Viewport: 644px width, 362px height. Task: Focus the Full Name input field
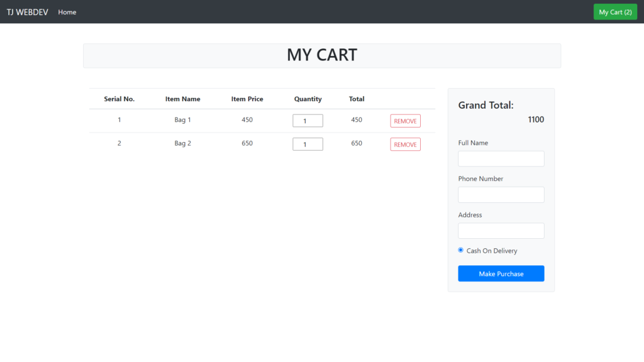click(x=501, y=159)
